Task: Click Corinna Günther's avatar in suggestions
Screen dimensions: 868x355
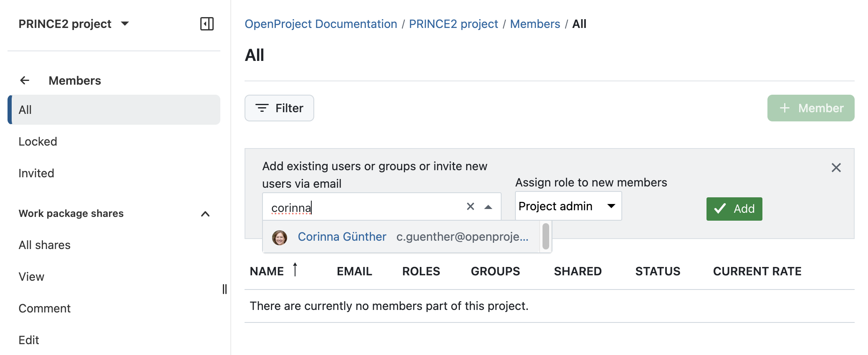Action: (x=279, y=237)
